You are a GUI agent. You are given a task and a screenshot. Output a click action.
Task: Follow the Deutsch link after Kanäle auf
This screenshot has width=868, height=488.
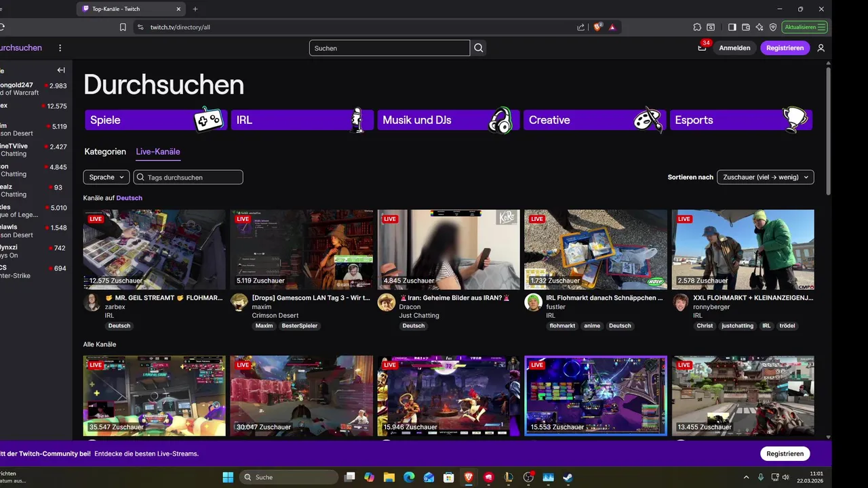click(x=130, y=198)
